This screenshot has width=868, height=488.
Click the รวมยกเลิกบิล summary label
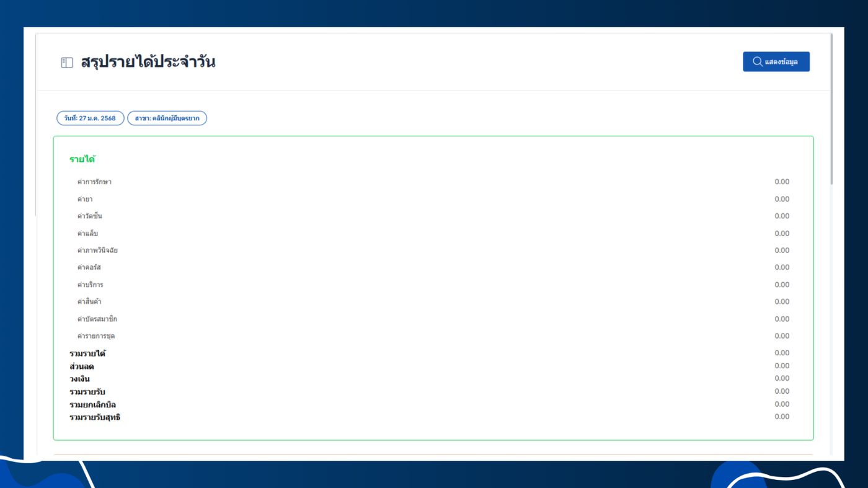pyautogui.click(x=93, y=405)
